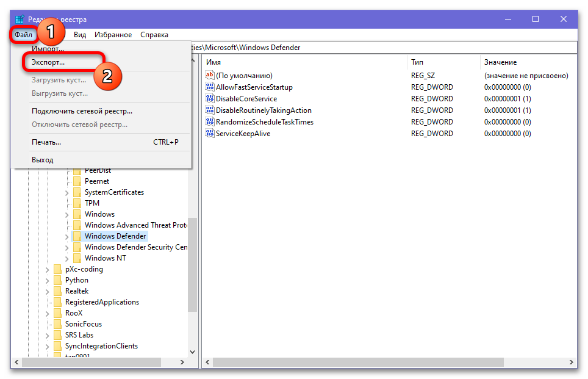Expand the SyncIntegrationClients key

[x=47, y=347]
